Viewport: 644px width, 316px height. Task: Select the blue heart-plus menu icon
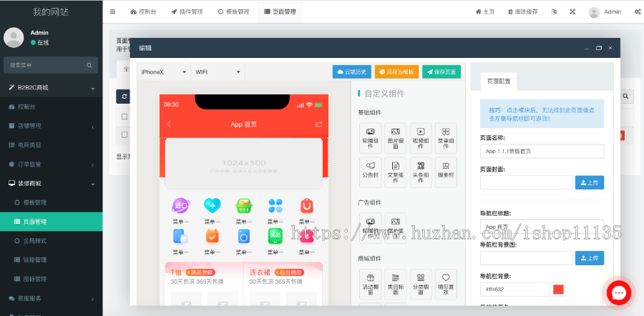213,206
